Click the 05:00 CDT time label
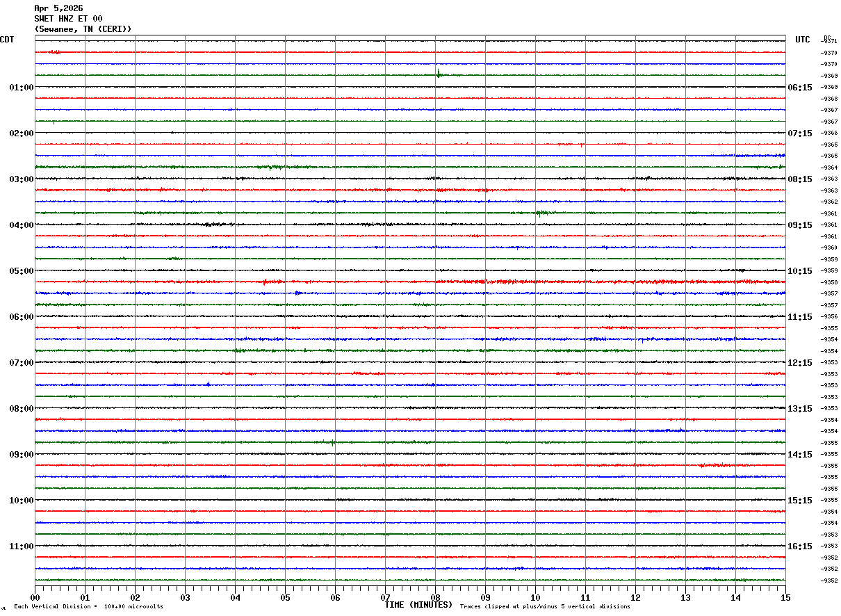The height and width of the screenshot is (616, 841). pyautogui.click(x=22, y=271)
